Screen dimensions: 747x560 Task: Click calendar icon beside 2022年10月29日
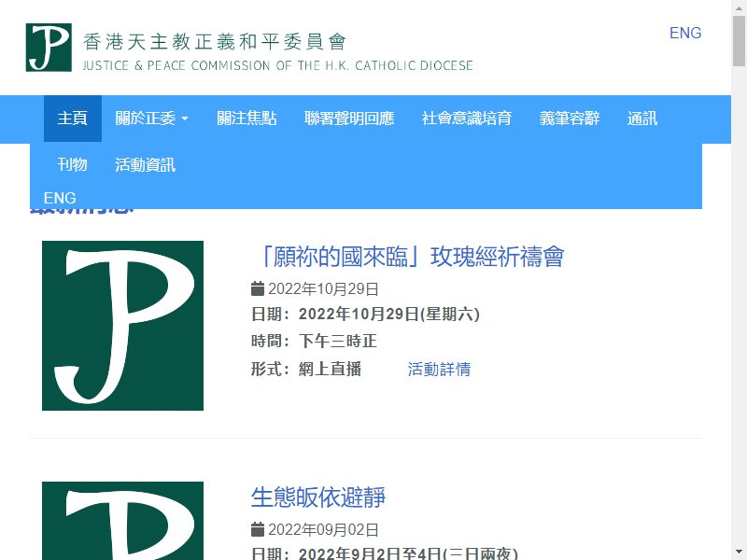tap(258, 288)
